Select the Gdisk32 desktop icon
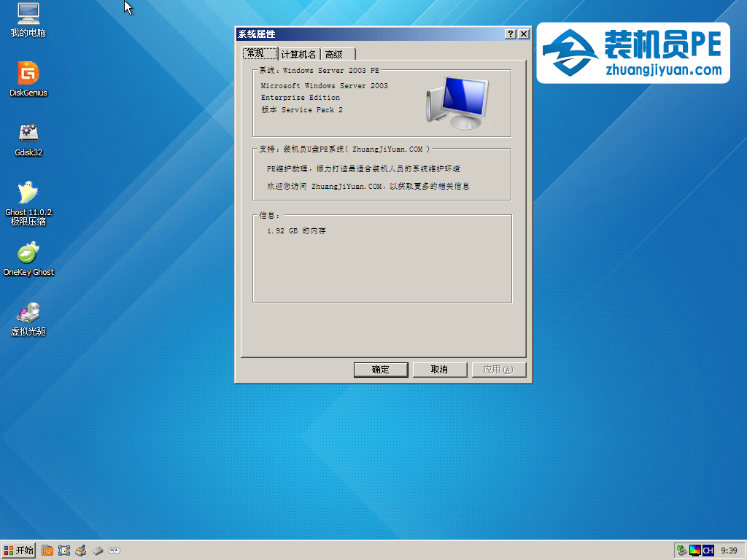Viewport: 747px width, 560px height. (x=28, y=139)
